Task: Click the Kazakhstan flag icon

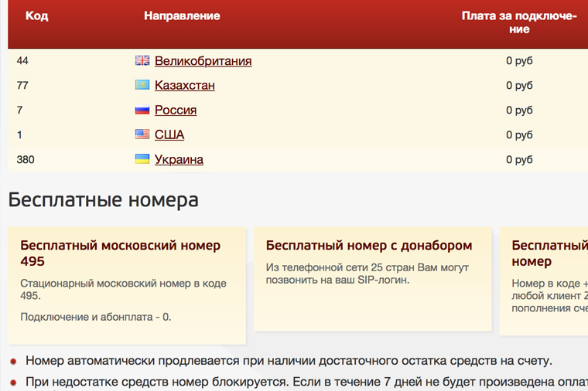Action: [142, 85]
